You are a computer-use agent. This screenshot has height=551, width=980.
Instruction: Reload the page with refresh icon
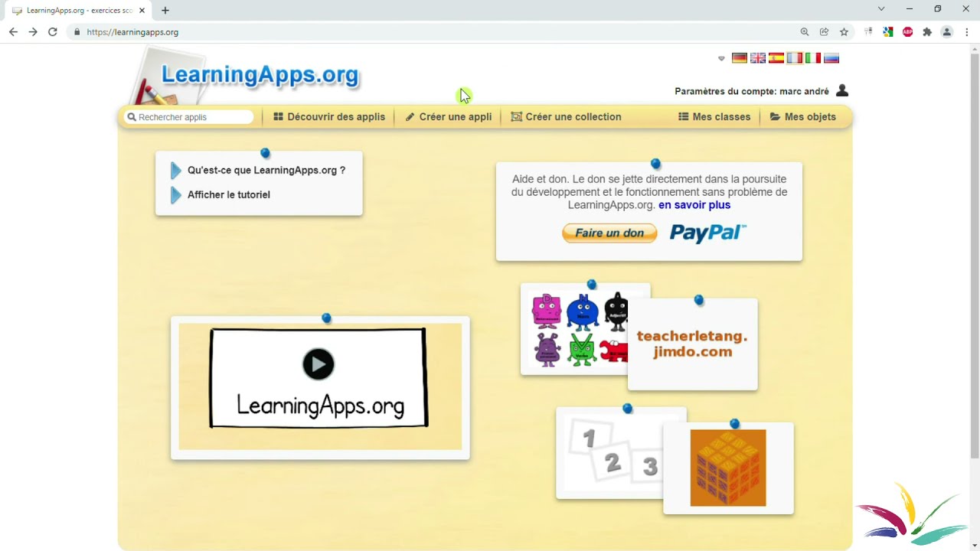pos(53,32)
